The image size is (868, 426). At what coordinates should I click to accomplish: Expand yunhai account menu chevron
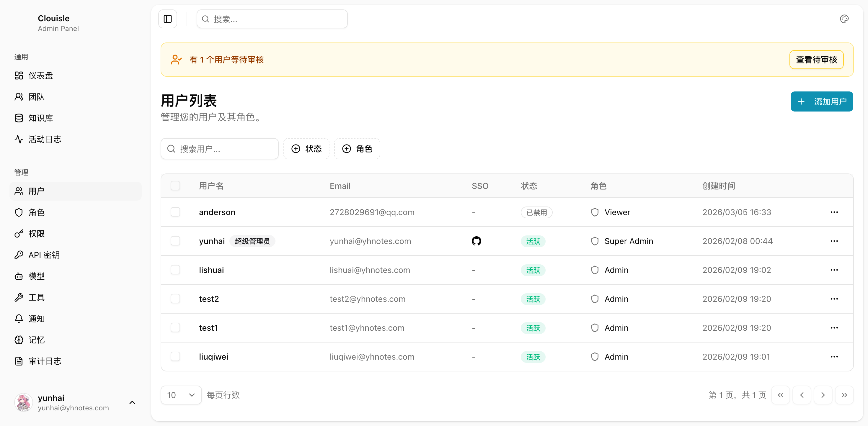click(x=132, y=402)
